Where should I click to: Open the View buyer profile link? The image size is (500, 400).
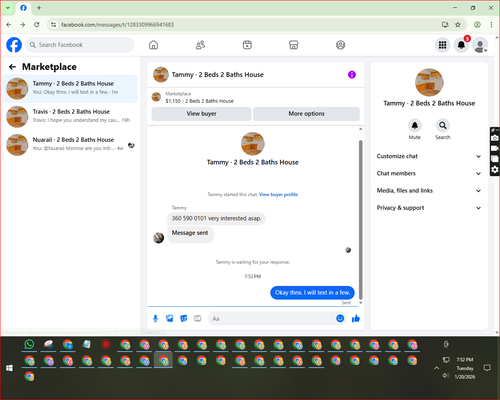[278, 194]
